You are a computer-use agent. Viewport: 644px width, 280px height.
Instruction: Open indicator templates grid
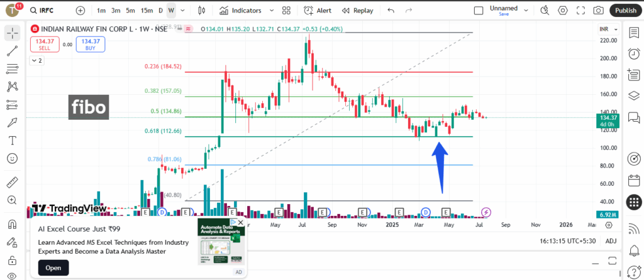pos(286,11)
